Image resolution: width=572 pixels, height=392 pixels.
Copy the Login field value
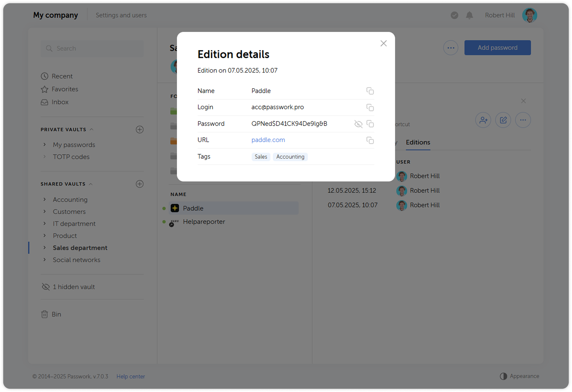click(370, 107)
